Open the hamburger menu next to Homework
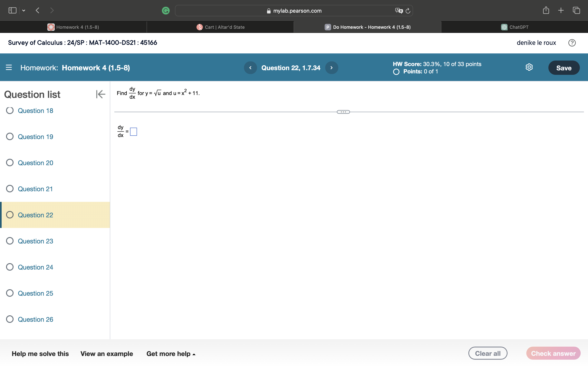 [x=9, y=67]
